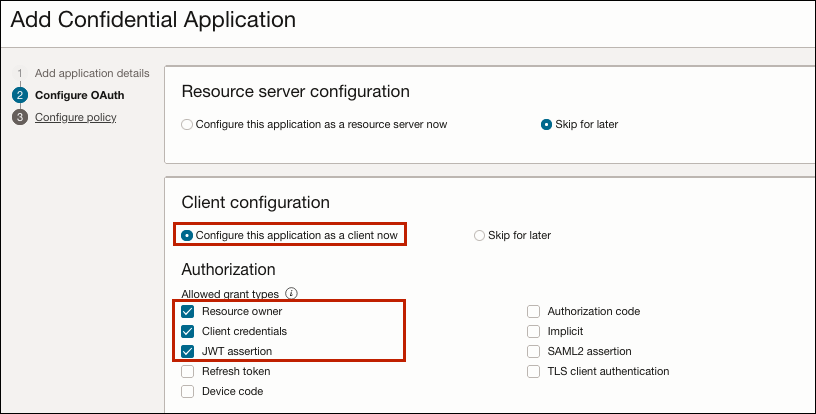The width and height of the screenshot is (816, 414).
Task: Enable the Device code grant type
Action: click(x=187, y=391)
